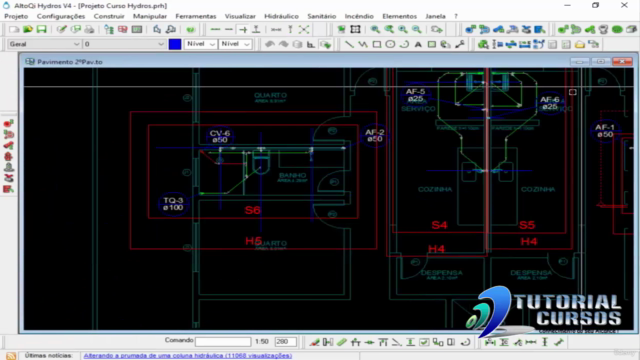The height and width of the screenshot is (360, 640).
Task: Select the Arc drawing tool
Action: 404,44
